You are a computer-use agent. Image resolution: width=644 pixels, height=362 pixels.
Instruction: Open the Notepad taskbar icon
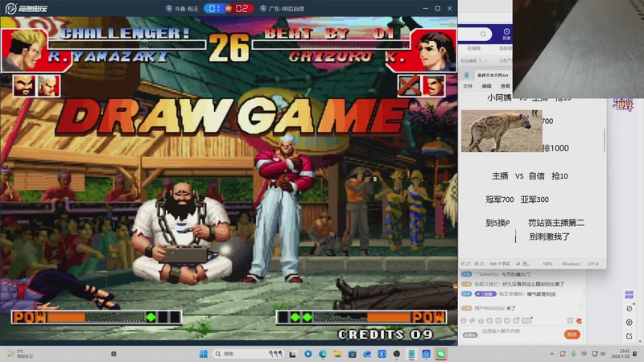pyautogui.click(x=411, y=354)
